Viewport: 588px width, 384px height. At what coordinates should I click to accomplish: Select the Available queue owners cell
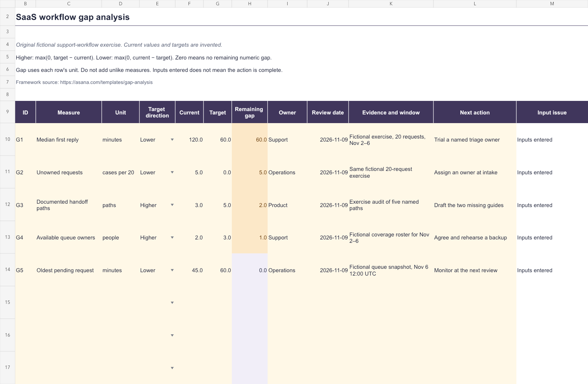tap(69, 238)
